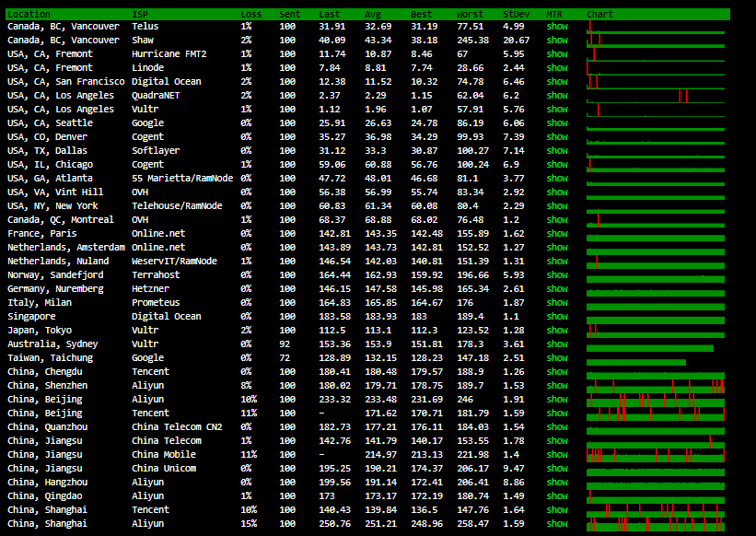Image resolution: width=756 pixels, height=536 pixels.
Task: Click the chart for China Telecom Jiangsu
Action: click(656, 441)
